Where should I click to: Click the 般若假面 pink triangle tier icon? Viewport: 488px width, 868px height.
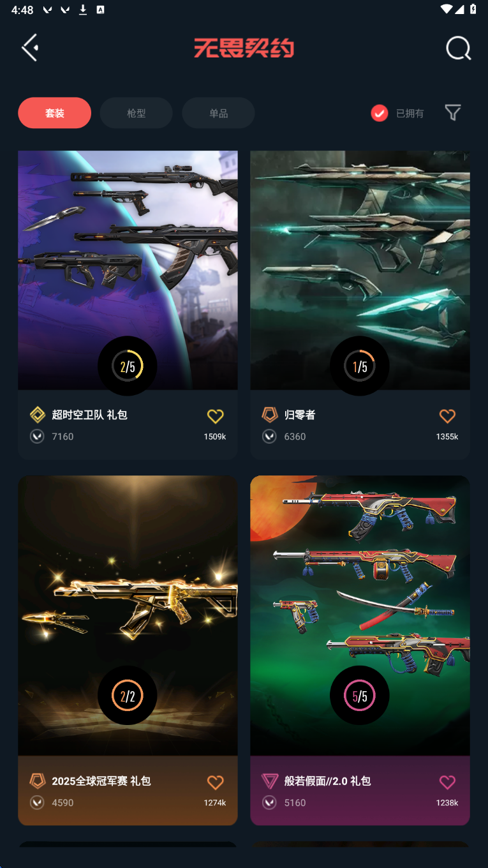pyautogui.click(x=270, y=781)
